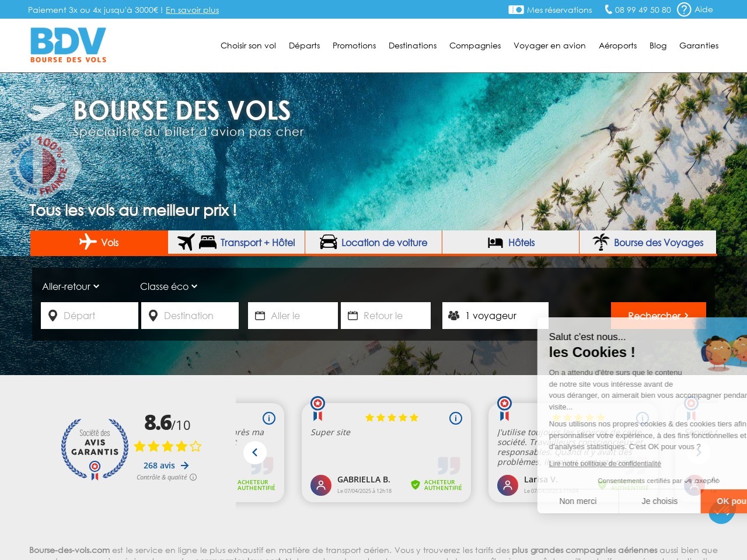Image resolution: width=747 pixels, height=560 pixels.
Task: Click the 8.6/10 rating score
Action: [167, 423]
